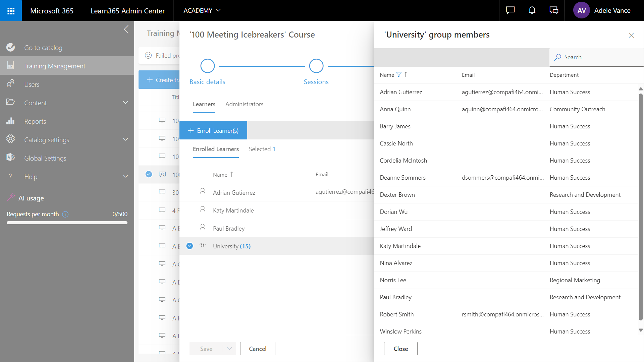This screenshot has height=362, width=644.
Task: Switch to the Selected 1 tab
Action: click(262, 149)
